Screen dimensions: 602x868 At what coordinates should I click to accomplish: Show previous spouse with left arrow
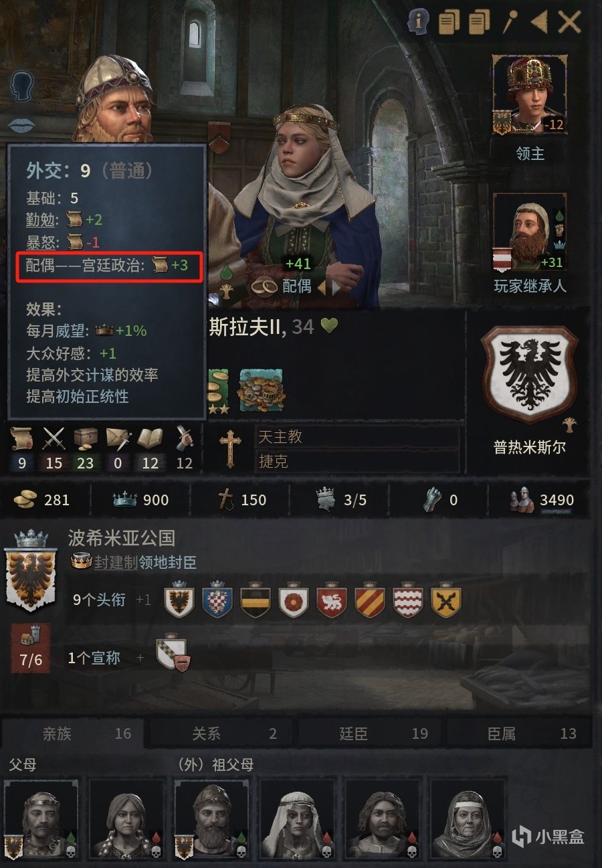[322, 287]
